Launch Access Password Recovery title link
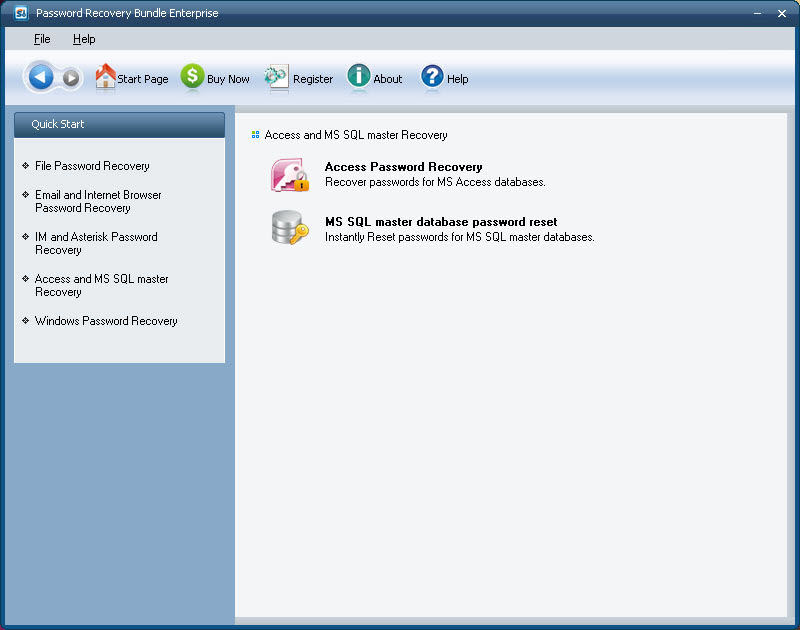This screenshot has width=800, height=630. 403,167
